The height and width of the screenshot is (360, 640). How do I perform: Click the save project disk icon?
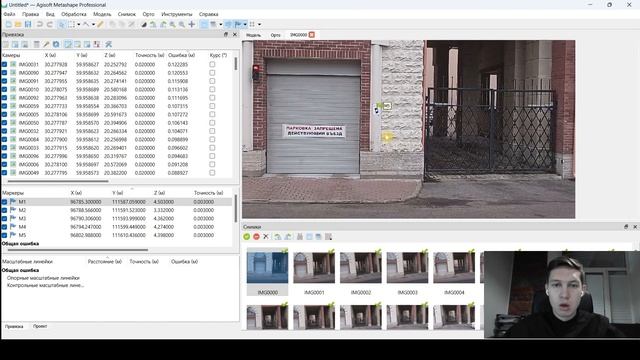click(28, 24)
